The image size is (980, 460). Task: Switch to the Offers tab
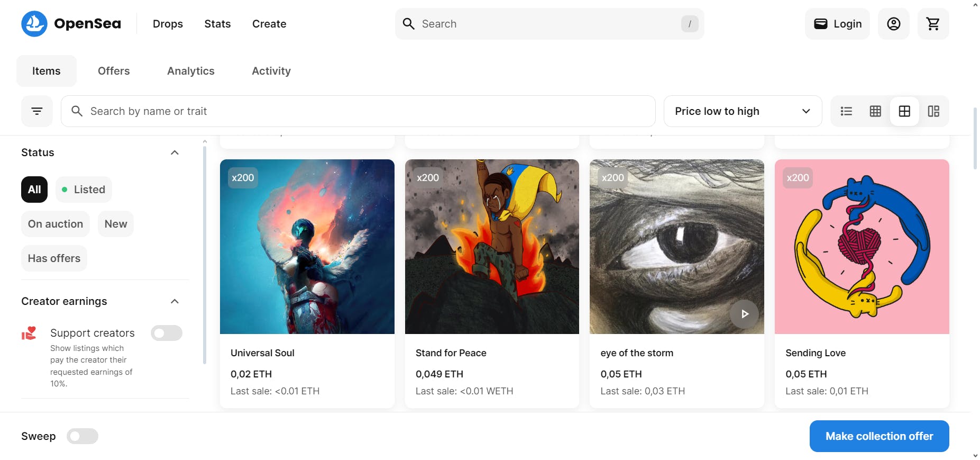point(114,71)
